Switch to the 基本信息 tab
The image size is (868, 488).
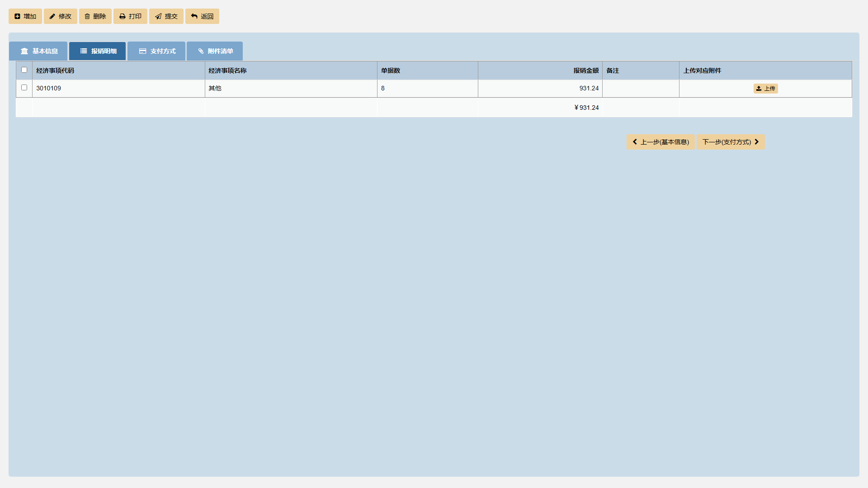pyautogui.click(x=38, y=51)
